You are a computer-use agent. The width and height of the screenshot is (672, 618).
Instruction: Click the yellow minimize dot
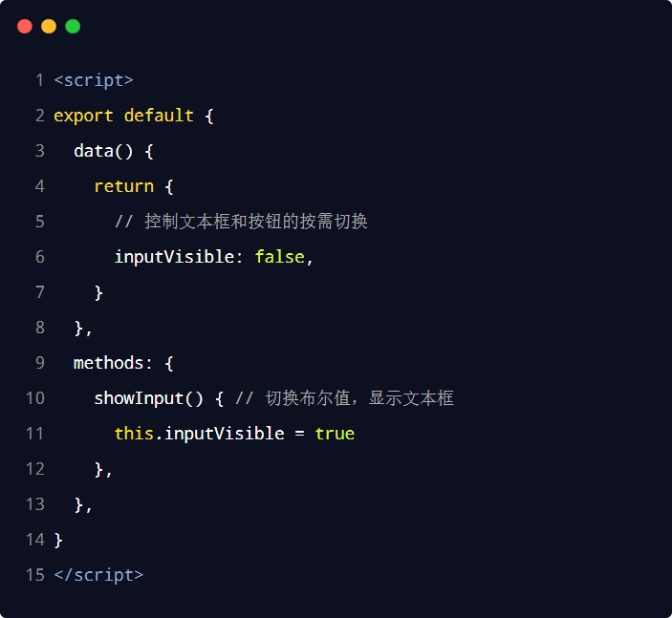point(49,27)
